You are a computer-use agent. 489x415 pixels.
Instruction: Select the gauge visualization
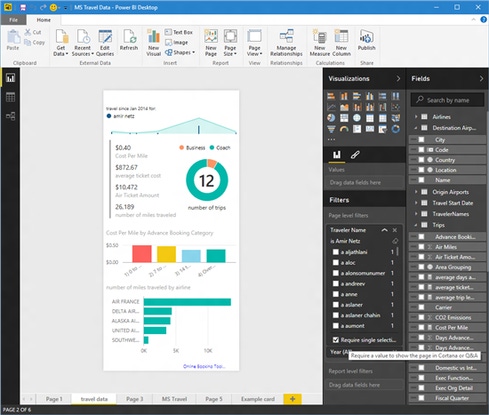pos(344,129)
